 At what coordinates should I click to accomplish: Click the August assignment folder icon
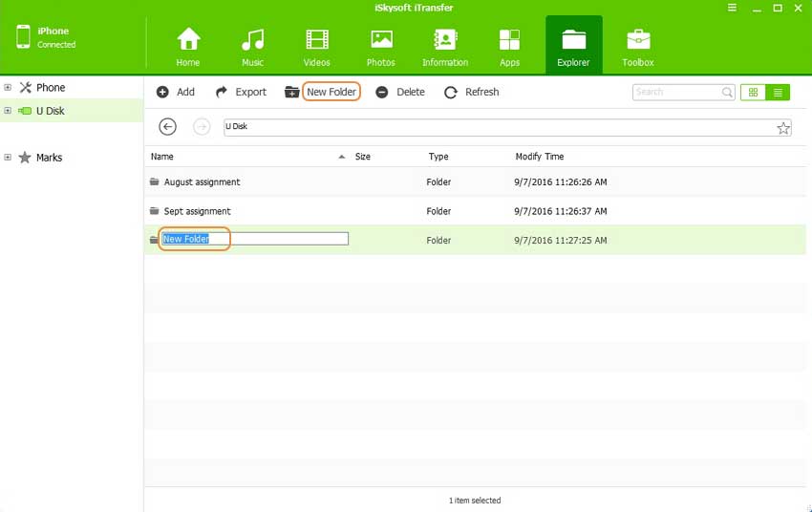point(155,181)
